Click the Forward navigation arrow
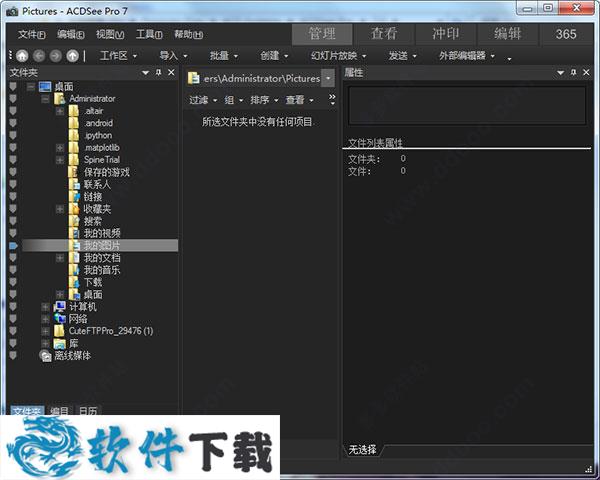Viewport: 600px width, 480px height. click(56, 56)
